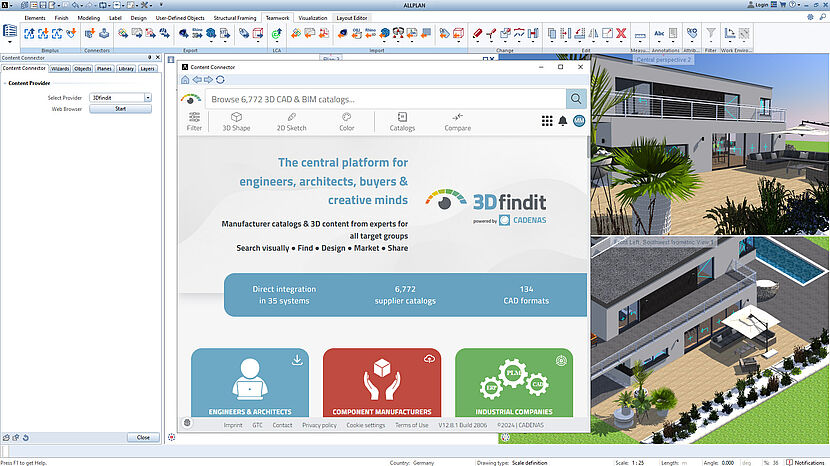Click the catalog search input field
This screenshot has width=830, height=466.
click(x=385, y=99)
